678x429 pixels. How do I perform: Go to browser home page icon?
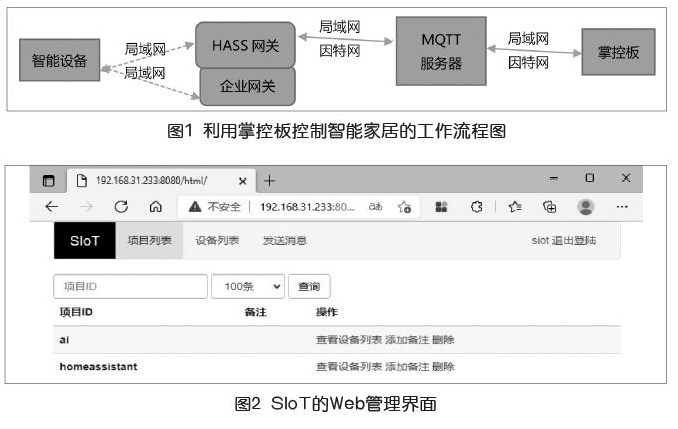tap(155, 207)
